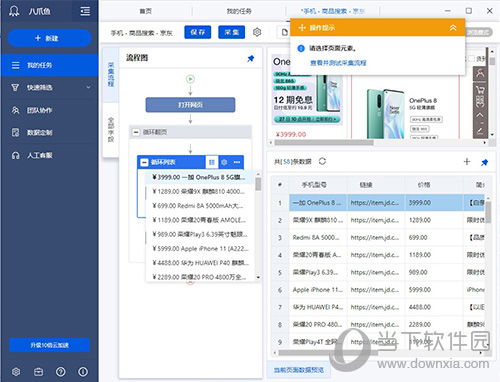Collapse the sidebar with the hamburger icon
Image resolution: width=500 pixels, height=382 pixels.
click(x=85, y=11)
